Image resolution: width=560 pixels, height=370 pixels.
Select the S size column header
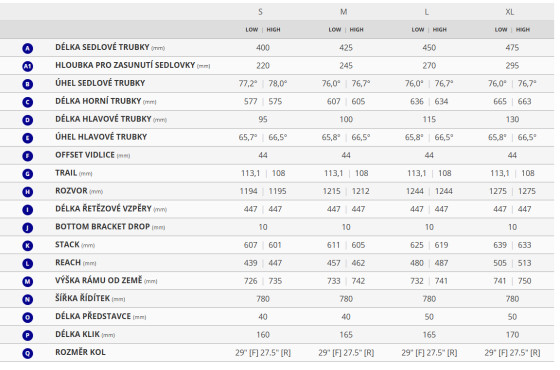point(260,12)
